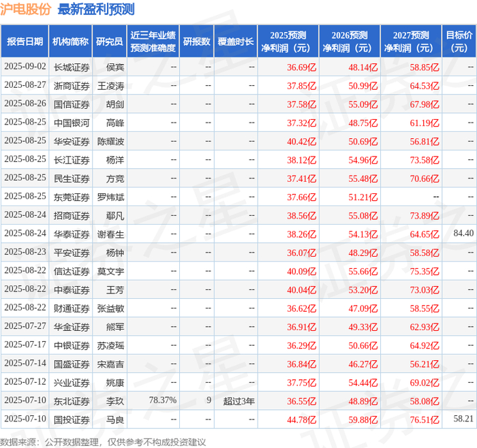Click 东北证券 institution cell

(x=72, y=401)
